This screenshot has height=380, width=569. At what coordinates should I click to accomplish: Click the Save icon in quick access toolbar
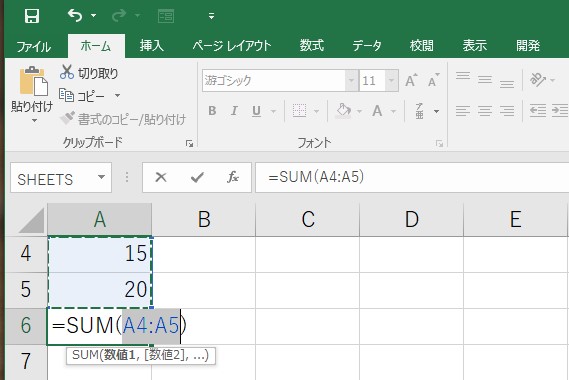pyautogui.click(x=32, y=16)
